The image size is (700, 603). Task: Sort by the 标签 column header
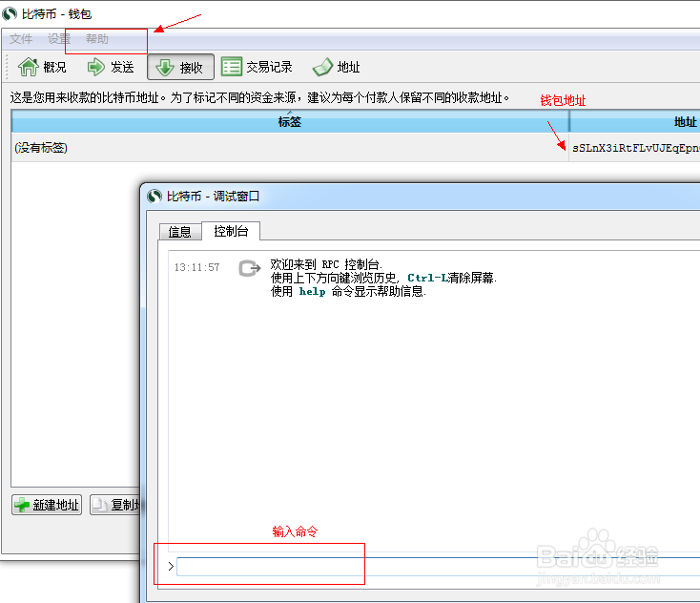click(290, 121)
